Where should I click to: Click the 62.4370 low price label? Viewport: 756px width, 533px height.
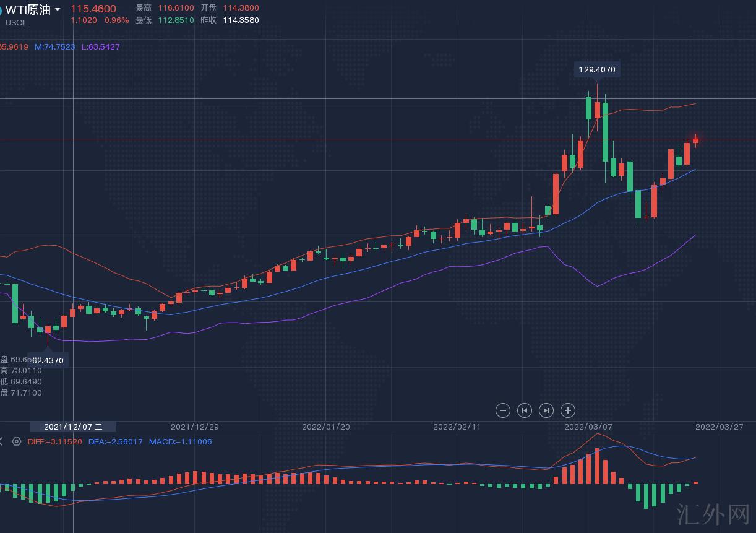[48, 360]
